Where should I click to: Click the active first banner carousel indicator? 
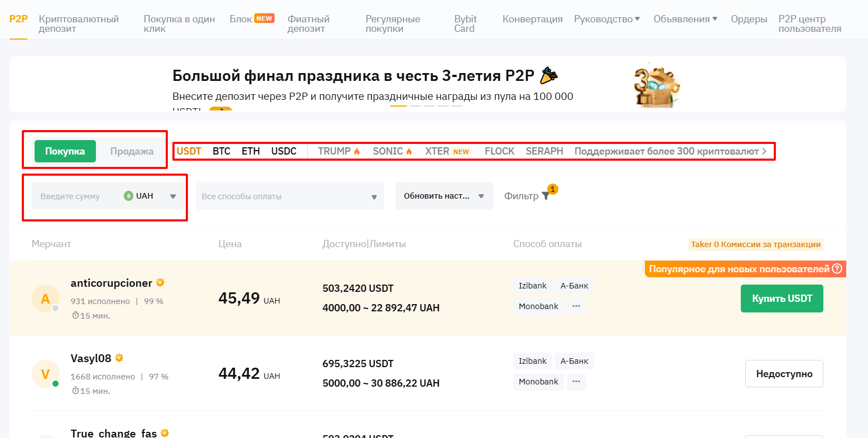point(398,105)
